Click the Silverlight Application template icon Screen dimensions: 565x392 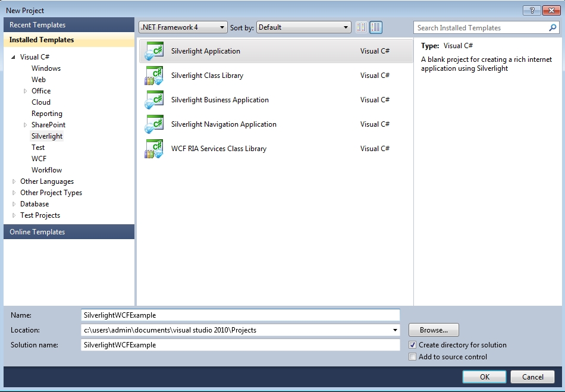154,51
